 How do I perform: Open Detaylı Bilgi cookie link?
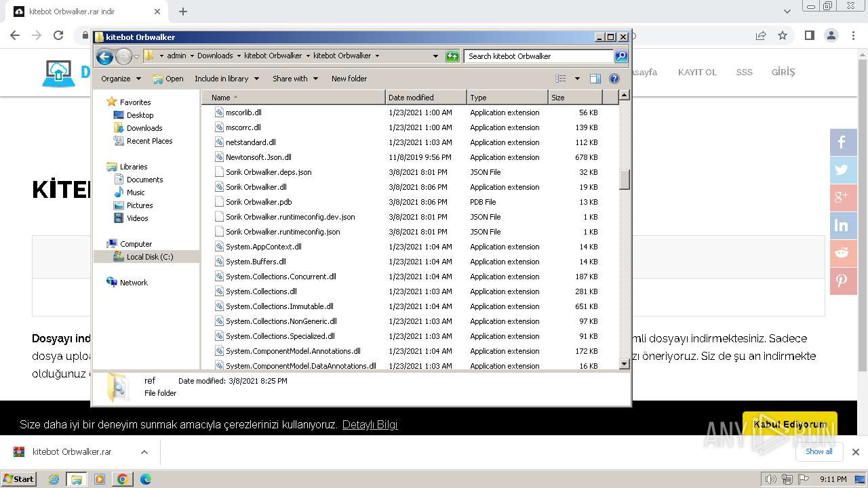tap(370, 424)
